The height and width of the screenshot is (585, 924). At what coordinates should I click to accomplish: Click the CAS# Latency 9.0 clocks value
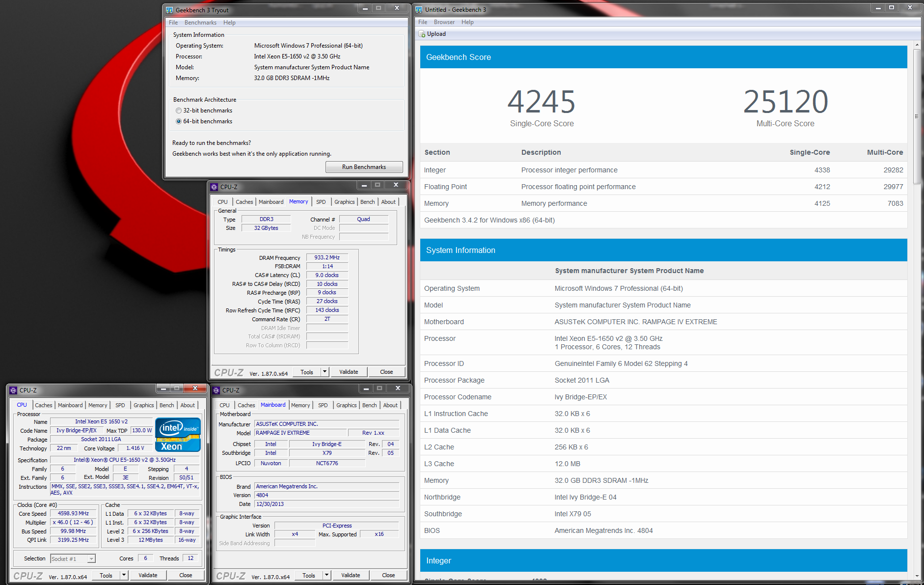click(327, 275)
